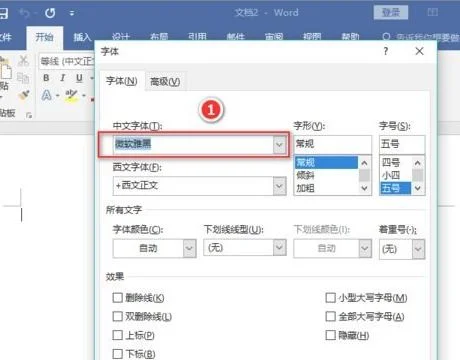The image size is (460, 360).
Task: Select 五号 in the size list
Action: click(395, 188)
